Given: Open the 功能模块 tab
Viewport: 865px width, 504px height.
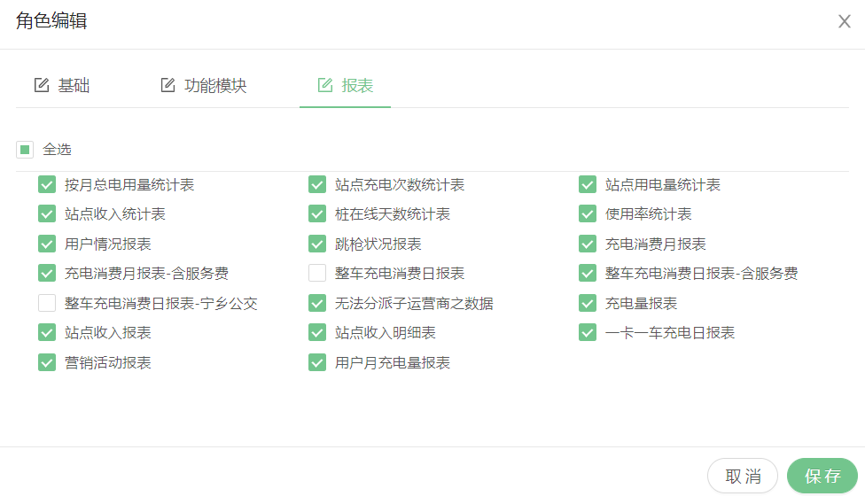Looking at the screenshot, I should [x=203, y=86].
